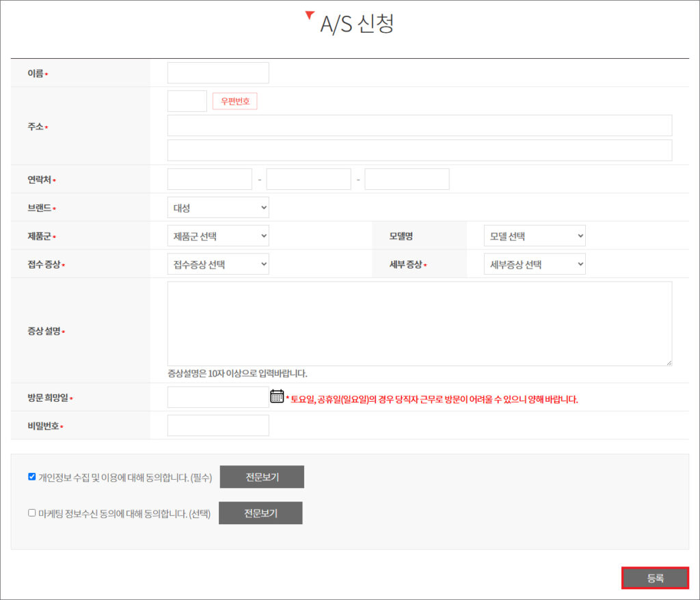This screenshot has height=600, width=700.
Task: Check the 개인정보 수집 및 이용 agreement checkbox
Action: 31,477
